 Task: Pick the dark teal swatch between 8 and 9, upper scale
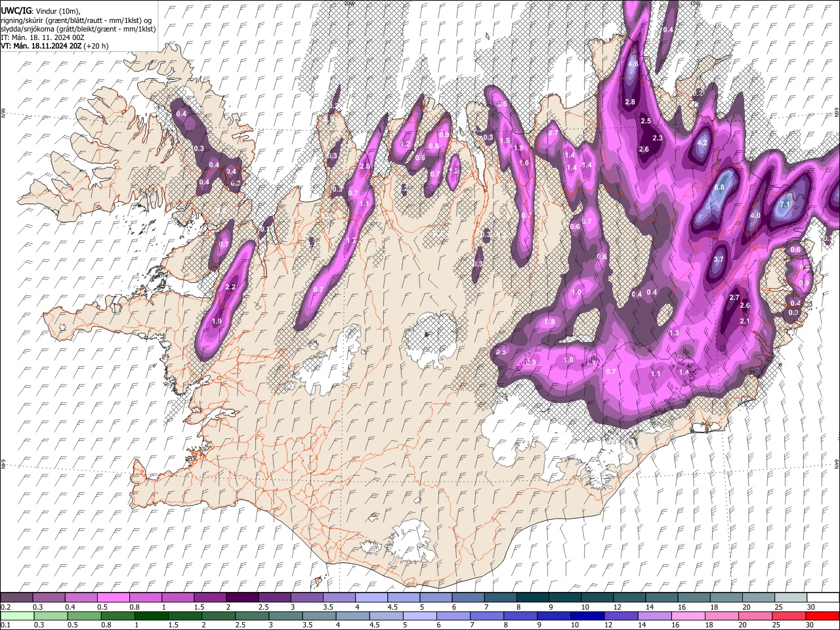coord(532,598)
